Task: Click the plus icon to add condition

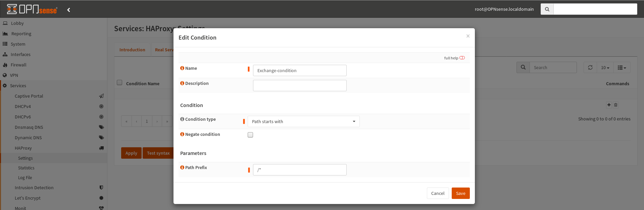Action: coord(609,105)
